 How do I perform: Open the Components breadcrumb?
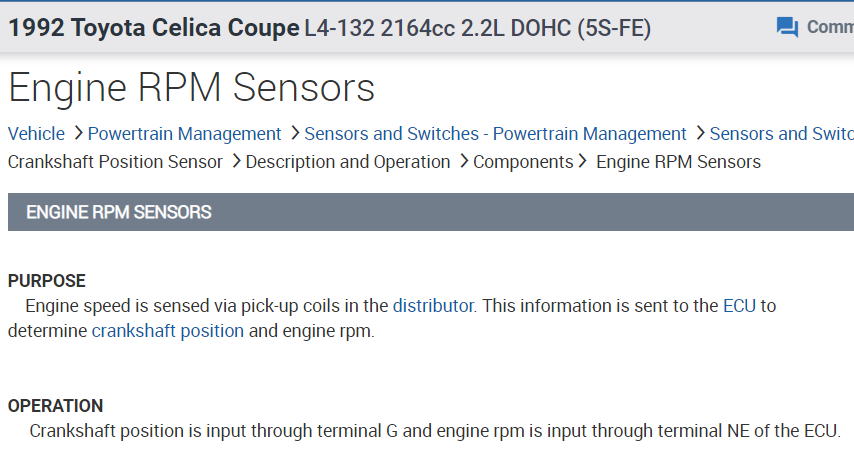pos(523,162)
